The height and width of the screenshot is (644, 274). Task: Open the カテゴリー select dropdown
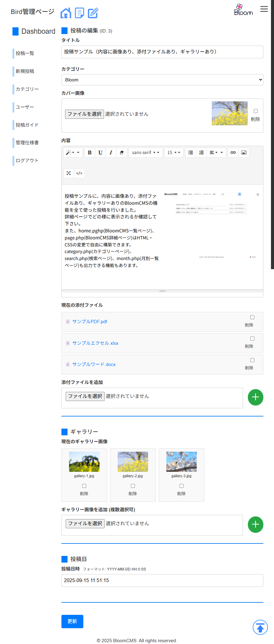[162, 80]
